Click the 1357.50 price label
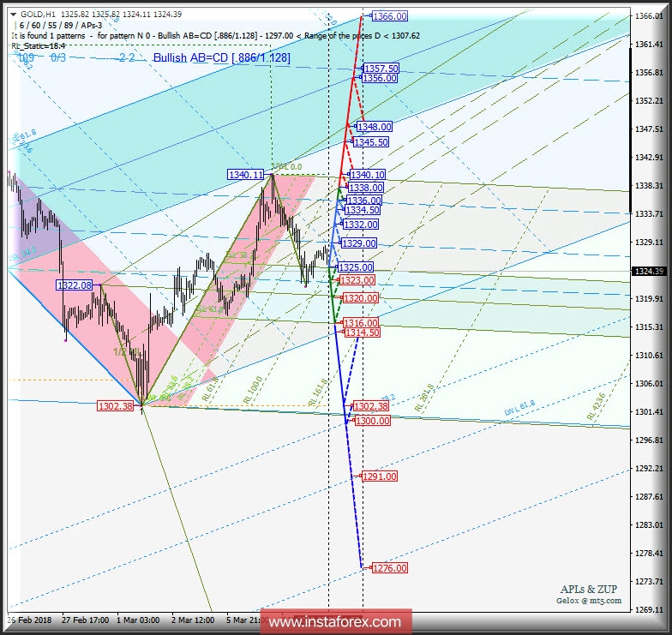Image resolution: width=672 pixels, height=635 pixels. [381, 69]
